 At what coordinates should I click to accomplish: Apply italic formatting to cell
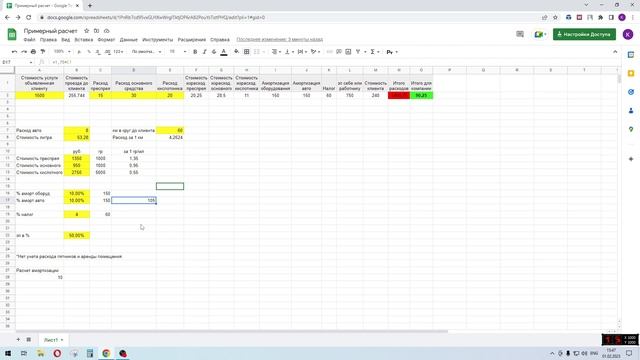pyautogui.click(x=204, y=52)
